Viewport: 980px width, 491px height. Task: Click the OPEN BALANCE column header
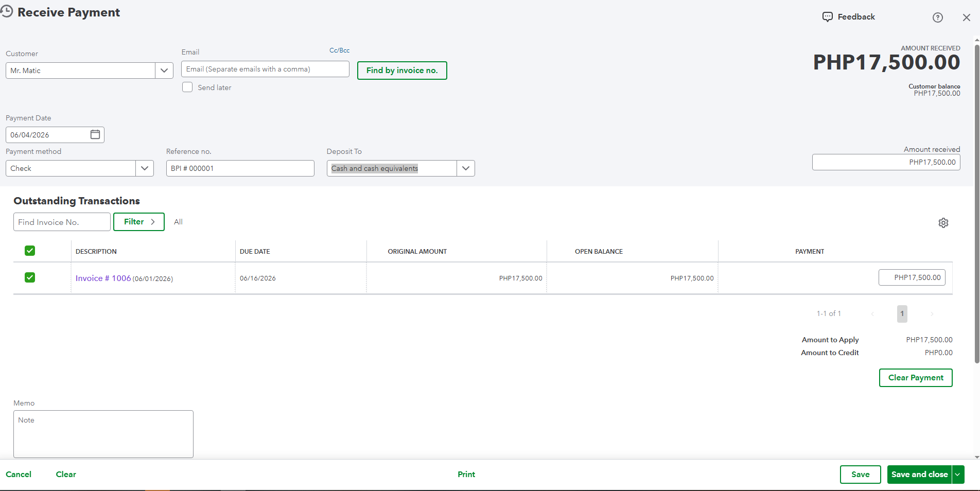coord(599,252)
